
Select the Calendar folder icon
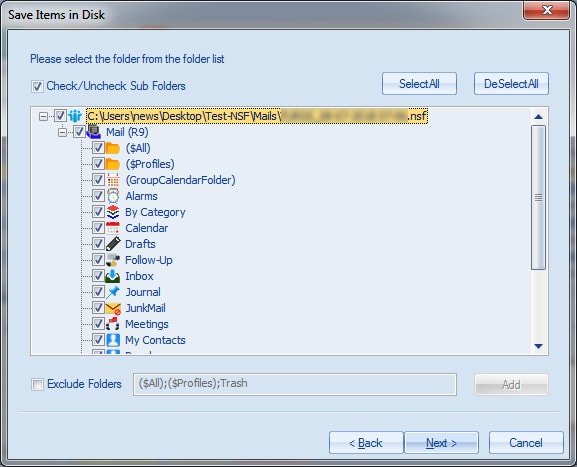pos(113,228)
